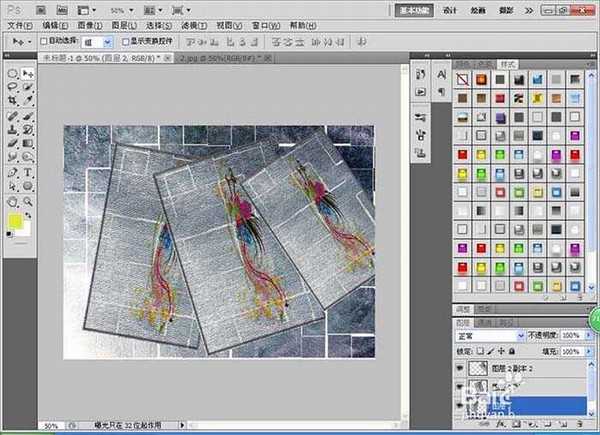
Task: Enable the 显示变换控件 checkbox
Action: point(125,42)
